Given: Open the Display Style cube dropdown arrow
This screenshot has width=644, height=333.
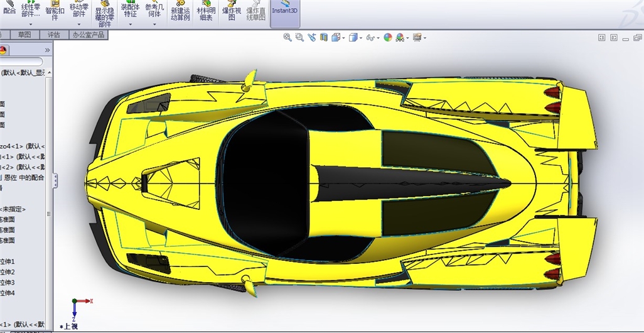Looking at the screenshot, I should click(360, 38).
